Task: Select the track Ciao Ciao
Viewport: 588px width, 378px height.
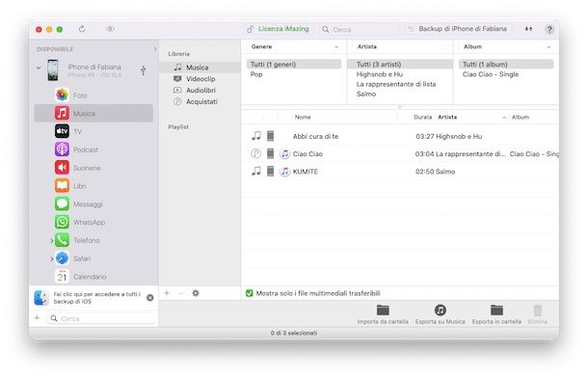Action: [x=400, y=153]
